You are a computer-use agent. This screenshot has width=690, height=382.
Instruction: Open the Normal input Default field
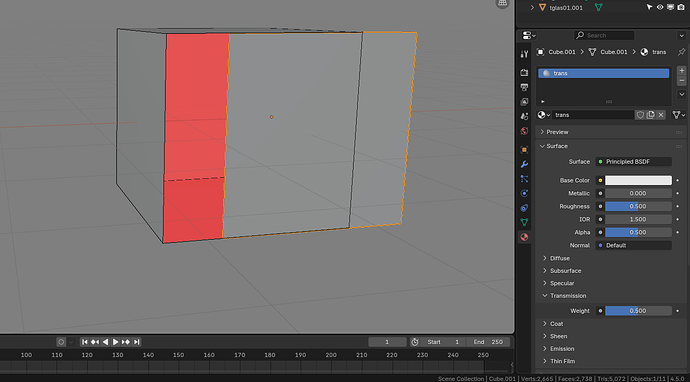(x=634, y=245)
